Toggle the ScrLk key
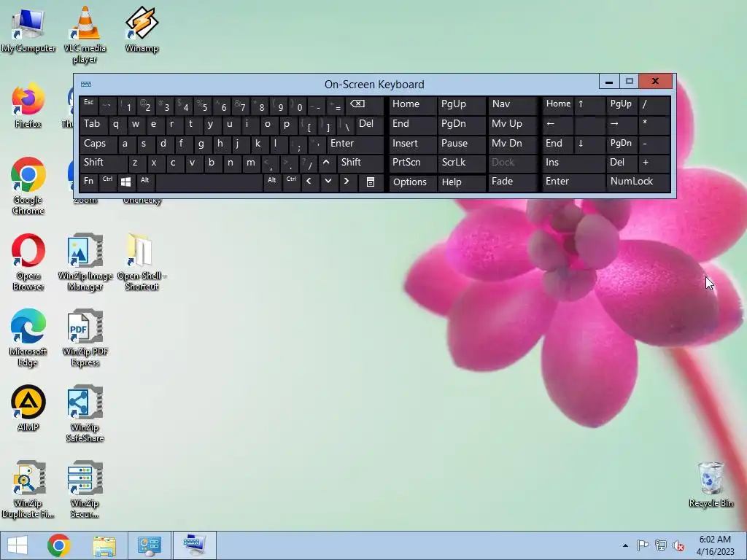 [461, 163]
